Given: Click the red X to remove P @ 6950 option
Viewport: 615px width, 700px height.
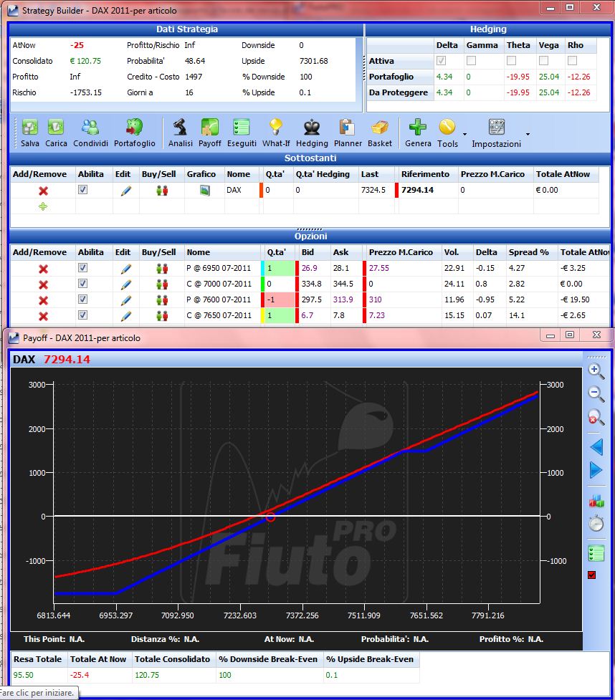Looking at the screenshot, I should coord(43,269).
